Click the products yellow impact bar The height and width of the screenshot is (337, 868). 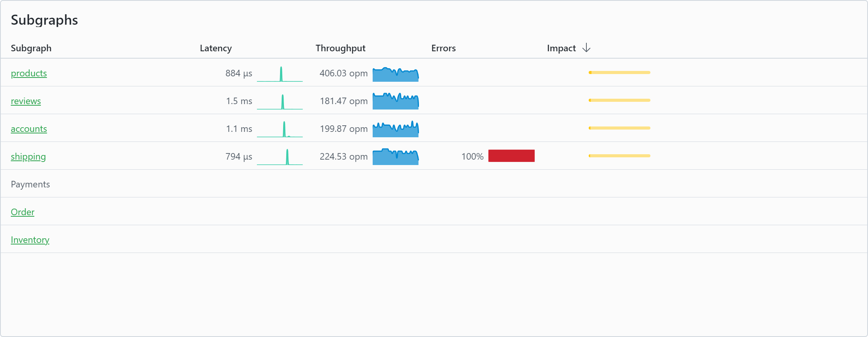(619, 72)
